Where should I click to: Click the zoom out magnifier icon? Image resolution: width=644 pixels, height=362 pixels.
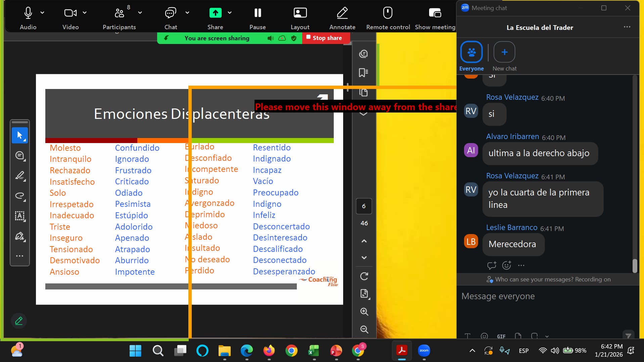(x=364, y=329)
